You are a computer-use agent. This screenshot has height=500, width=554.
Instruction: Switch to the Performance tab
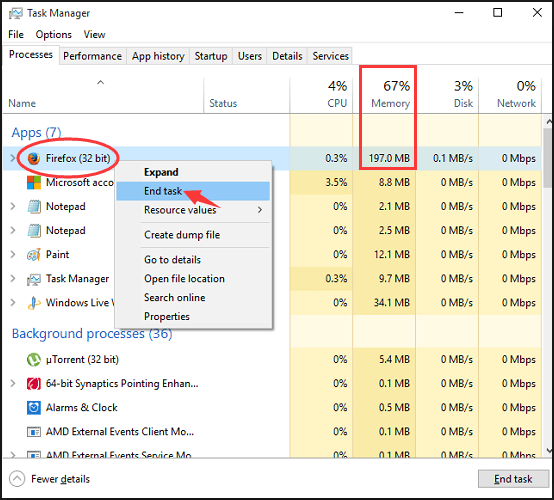coord(93,56)
